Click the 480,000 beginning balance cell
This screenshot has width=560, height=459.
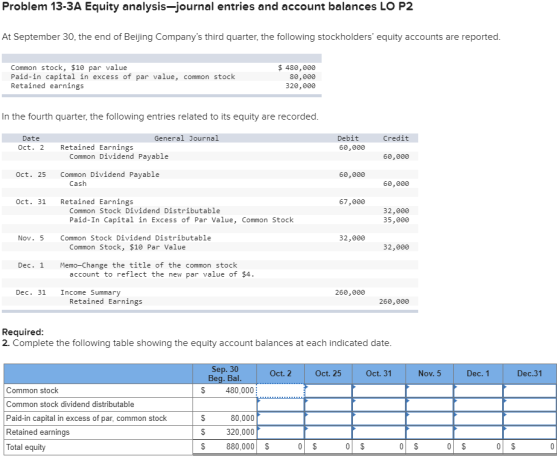[225, 390]
